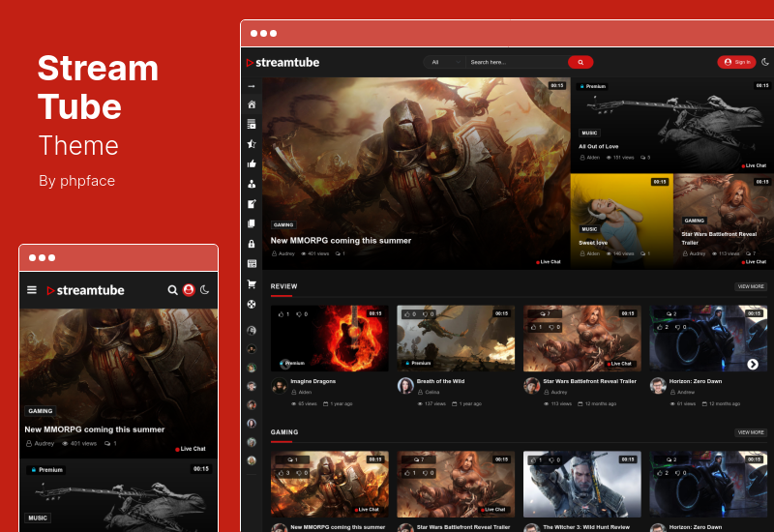This screenshot has height=532, width=774.
Task: Open the thumbs-up liked videos sidebar icon
Action: coord(252,163)
